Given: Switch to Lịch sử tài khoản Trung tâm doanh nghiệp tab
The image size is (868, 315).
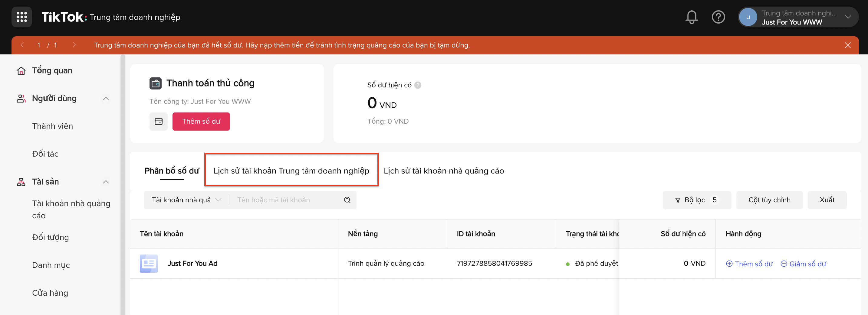Looking at the screenshot, I should tap(291, 171).
